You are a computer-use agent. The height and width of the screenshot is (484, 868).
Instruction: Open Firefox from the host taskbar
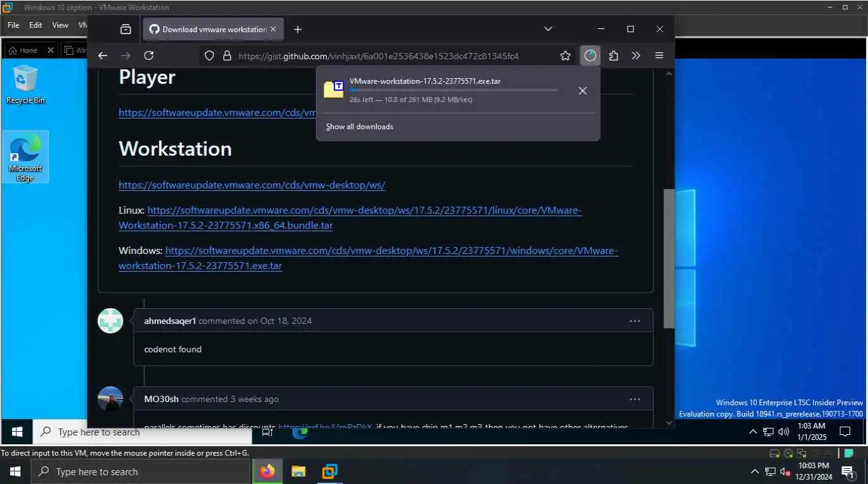(267, 471)
